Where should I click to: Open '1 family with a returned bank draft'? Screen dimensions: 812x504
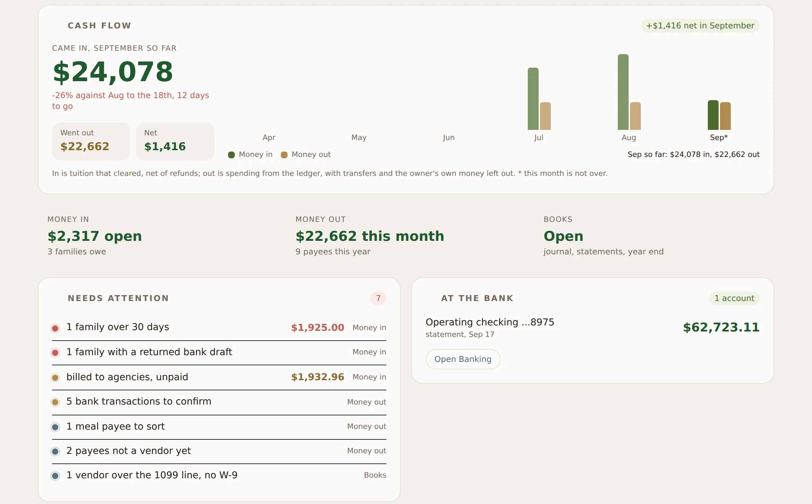tap(219, 352)
